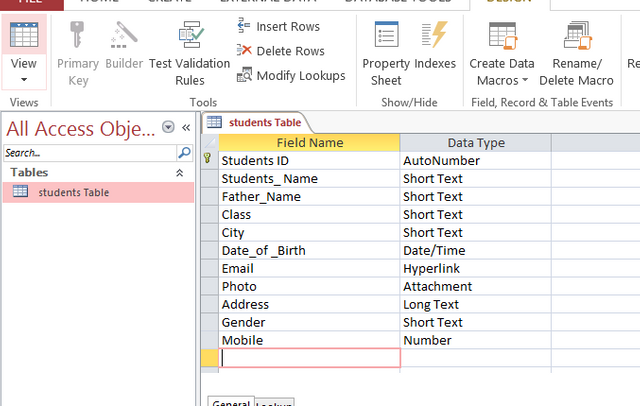The image size is (640, 406).
Task: Run Test Validation Rules
Action: tap(189, 54)
